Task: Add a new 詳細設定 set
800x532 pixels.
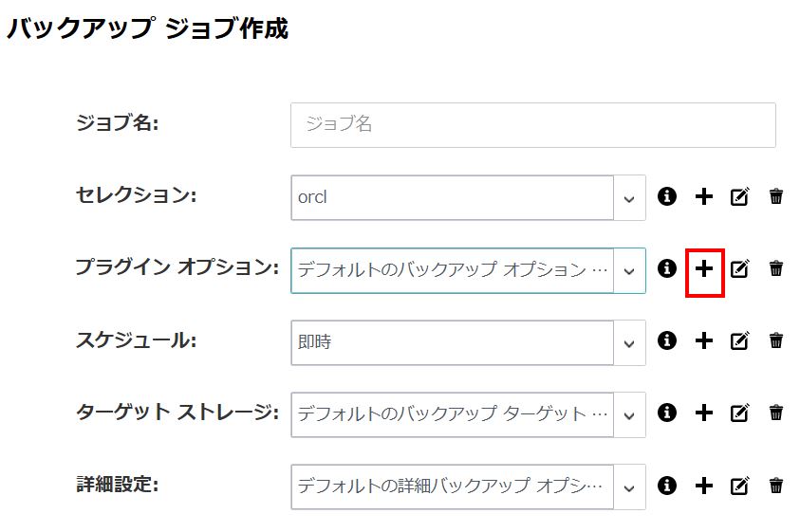Action: coord(704,486)
